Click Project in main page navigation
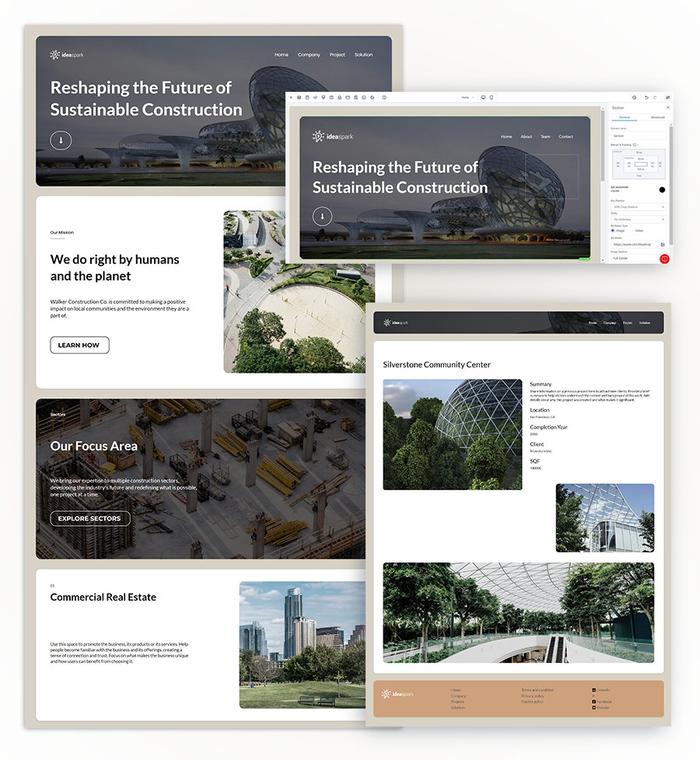Viewport: 700px width, 760px height. point(338,54)
